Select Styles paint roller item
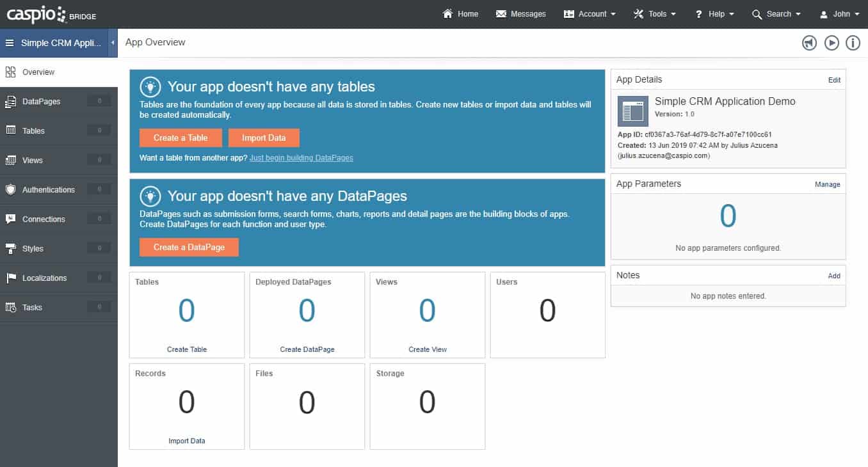 [33, 249]
